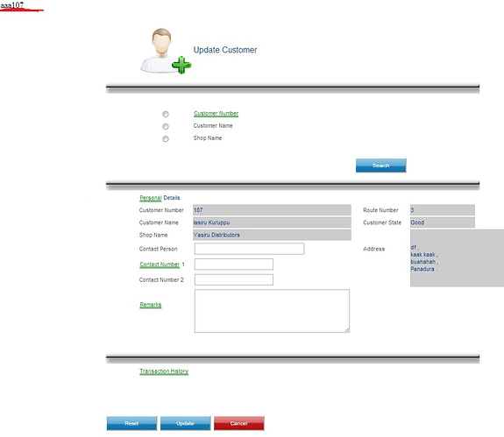Click inside the Remarks text area

click(x=272, y=311)
